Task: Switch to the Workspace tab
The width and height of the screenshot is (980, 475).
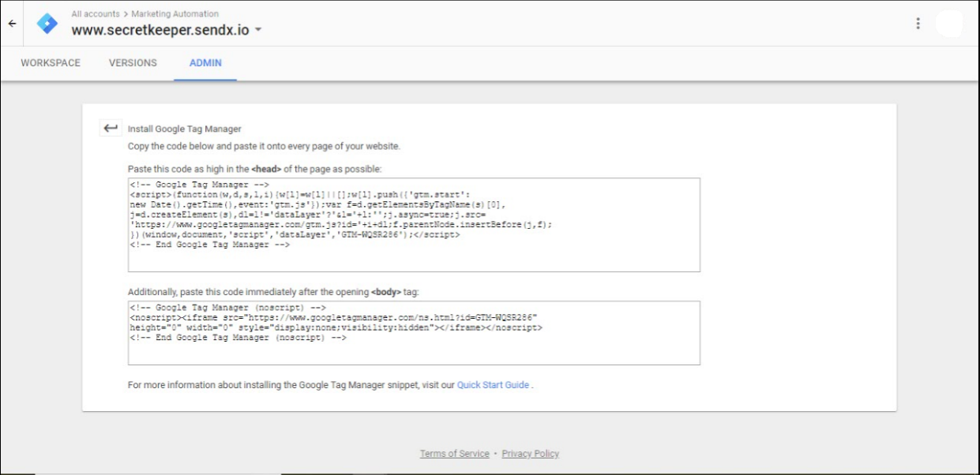Action: tap(51, 63)
